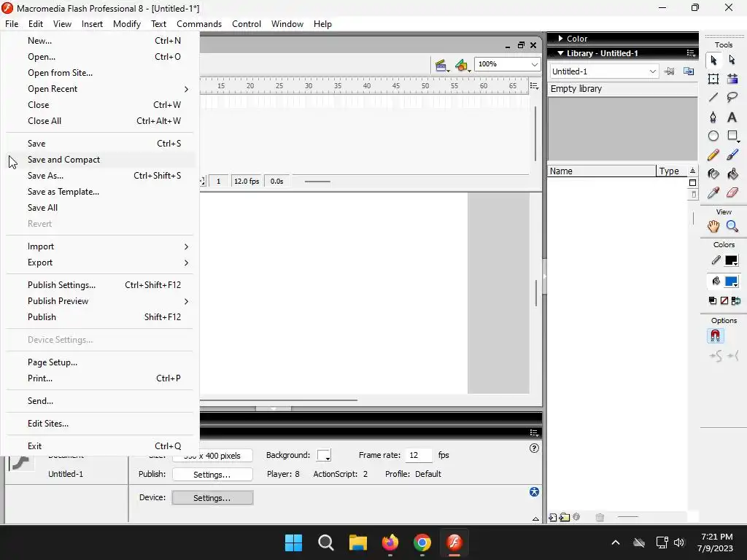Open the Edit Symbols menu icon

[x=462, y=65]
